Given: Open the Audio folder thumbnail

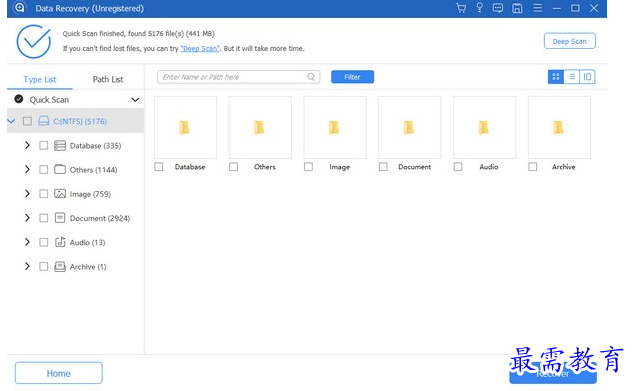Looking at the screenshot, I should pos(484,127).
